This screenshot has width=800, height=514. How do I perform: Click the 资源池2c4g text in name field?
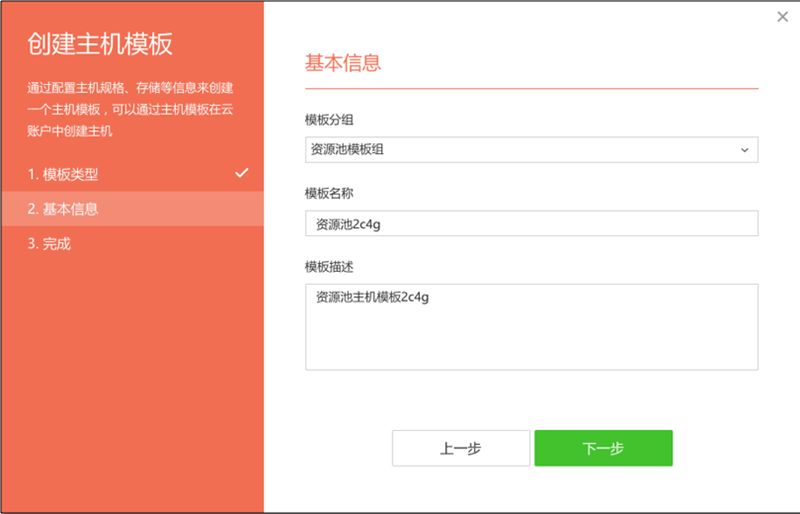coord(348,224)
